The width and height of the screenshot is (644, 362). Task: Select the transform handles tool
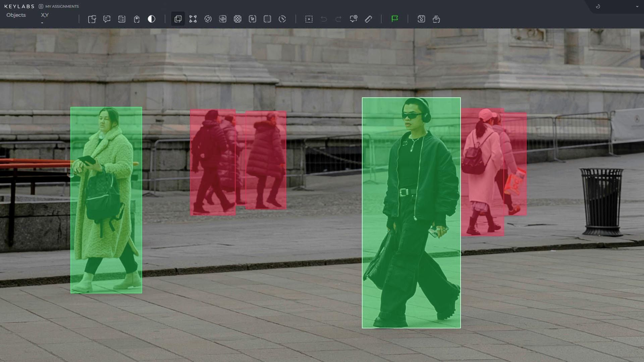[x=193, y=19]
